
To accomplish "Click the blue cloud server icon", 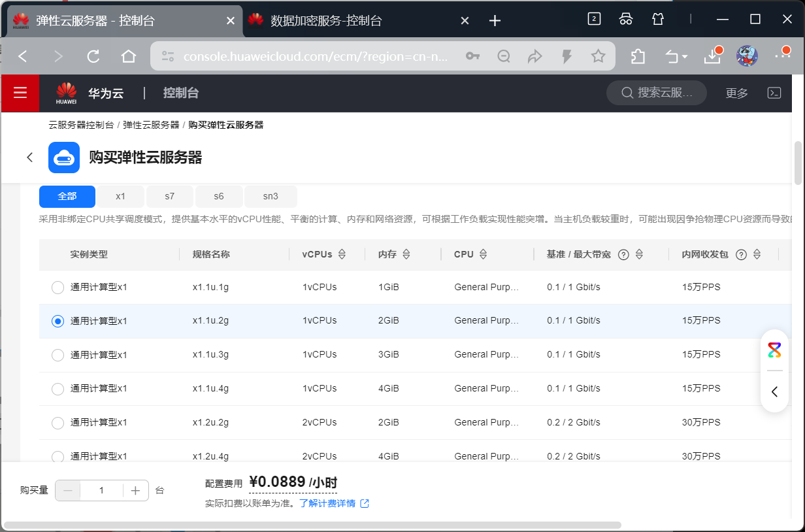I will pyautogui.click(x=64, y=158).
